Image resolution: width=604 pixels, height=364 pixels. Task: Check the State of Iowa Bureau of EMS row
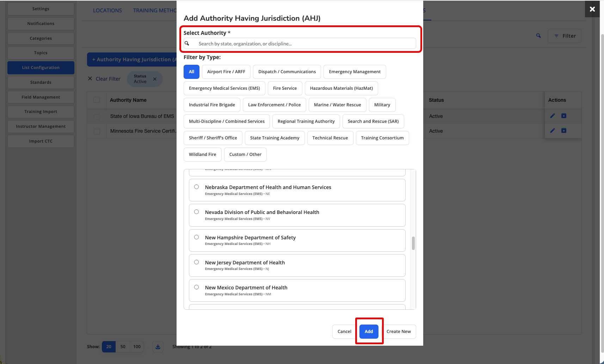pyautogui.click(x=97, y=117)
